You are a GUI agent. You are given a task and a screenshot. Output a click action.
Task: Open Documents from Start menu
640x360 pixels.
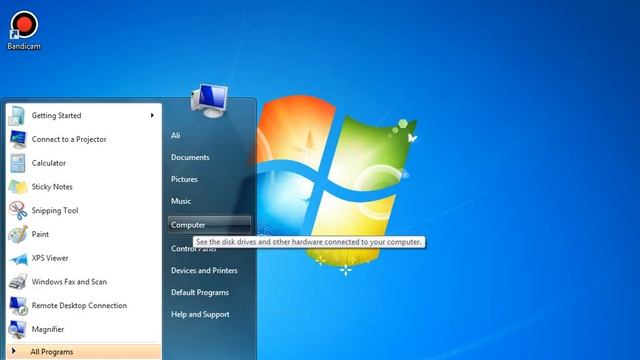(x=190, y=158)
